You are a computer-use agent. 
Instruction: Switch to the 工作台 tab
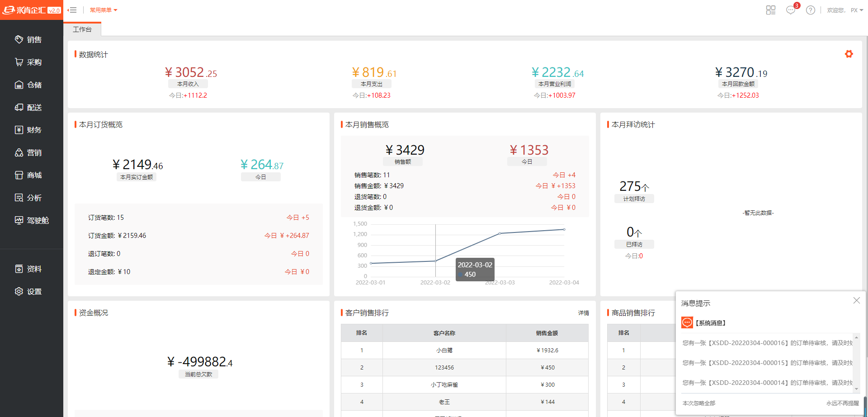tap(82, 29)
